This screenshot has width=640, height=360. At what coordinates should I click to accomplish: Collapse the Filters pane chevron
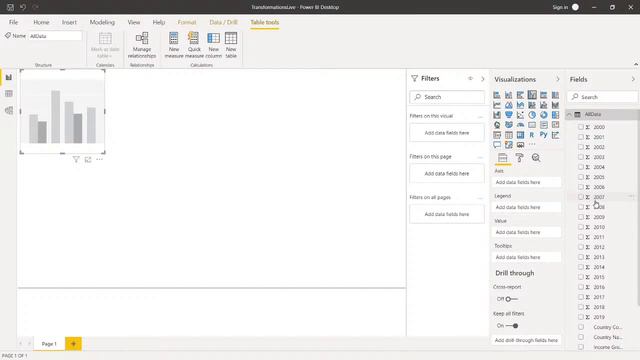pyautogui.click(x=482, y=79)
